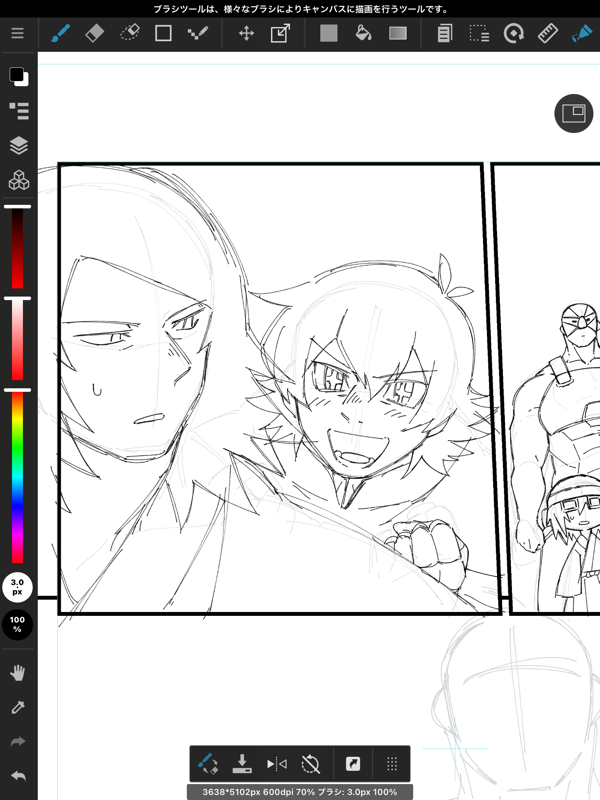Click the saturation slider bar
The width and height of the screenshot is (600, 800).
coord(17,340)
